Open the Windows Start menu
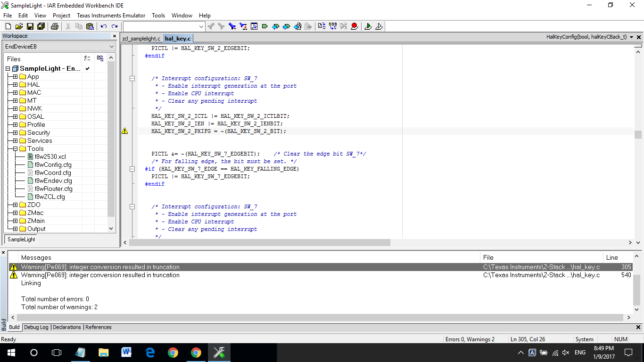 coord(11,353)
